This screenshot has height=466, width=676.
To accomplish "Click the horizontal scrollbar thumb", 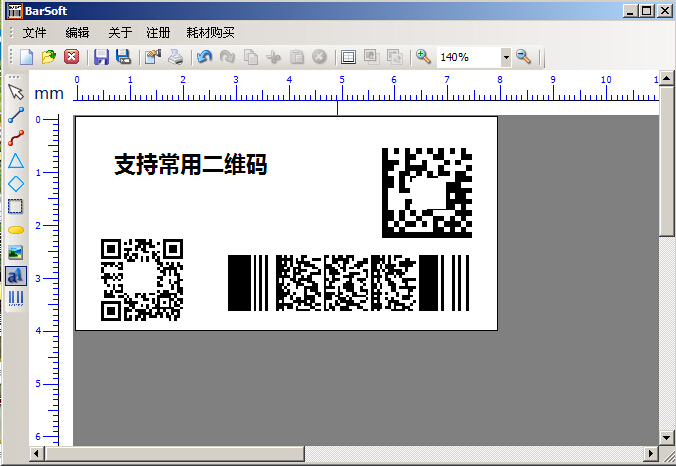I will coord(175,453).
